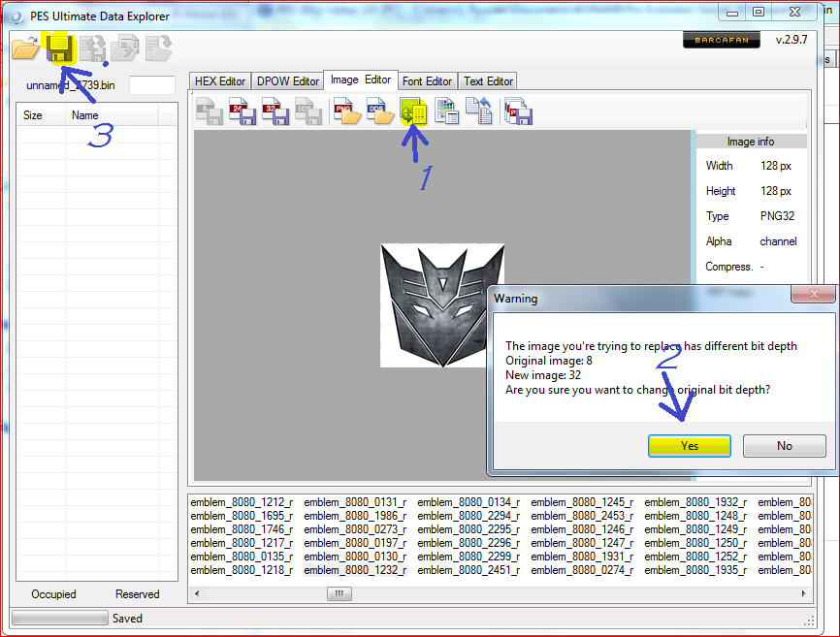Open a DDS file icon
The height and width of the screenshot is (637, 840).
click(x=380, y=111)
